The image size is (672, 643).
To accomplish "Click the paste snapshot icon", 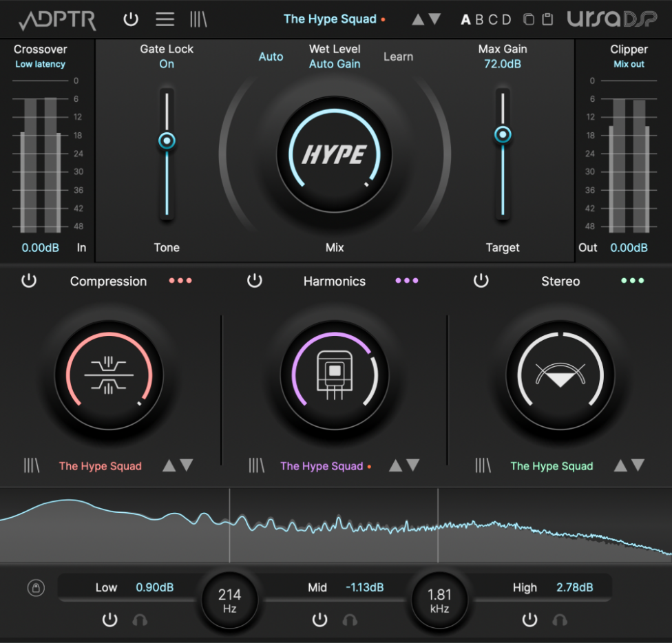I will coord(548,19).
